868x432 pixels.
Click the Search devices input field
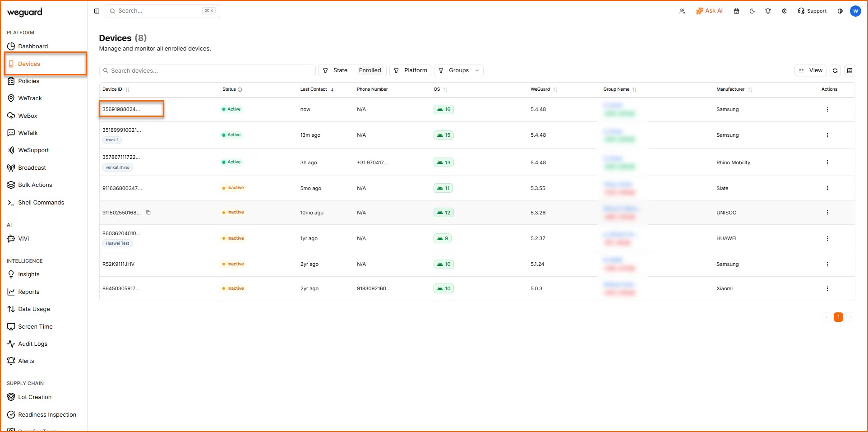[208, 71]
